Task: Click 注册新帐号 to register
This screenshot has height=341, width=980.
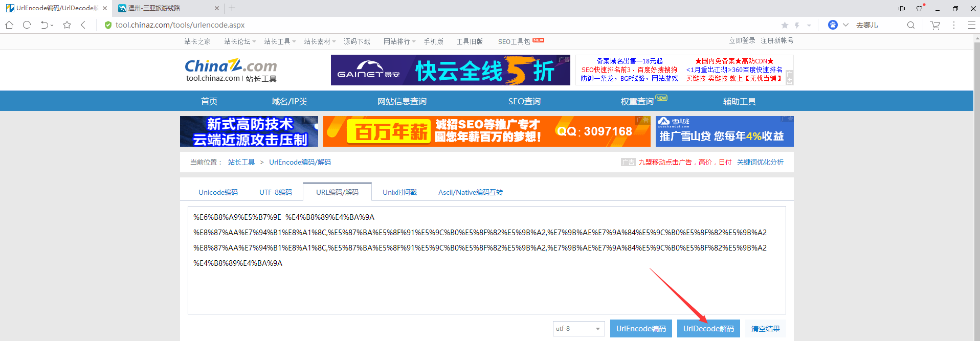Action: pyautogui.click(x=777, y=40)
